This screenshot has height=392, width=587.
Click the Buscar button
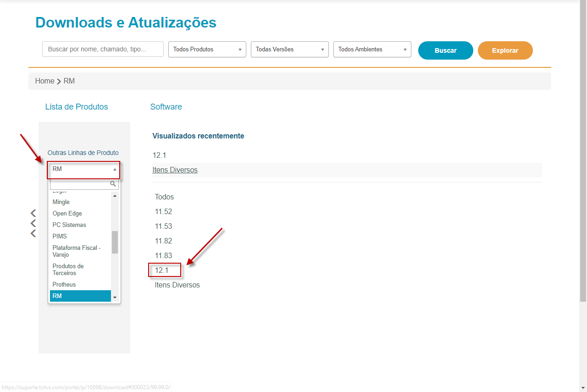446,50
